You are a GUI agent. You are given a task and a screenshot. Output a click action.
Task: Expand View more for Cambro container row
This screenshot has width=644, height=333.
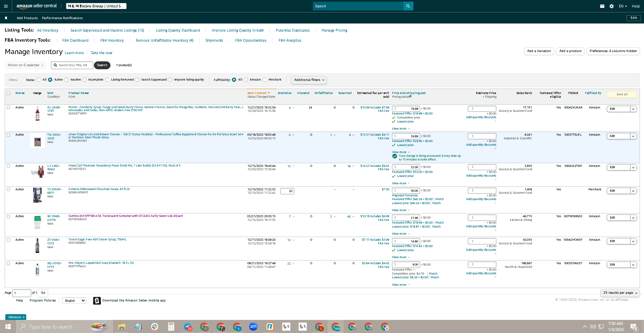[x=401, y=234]
